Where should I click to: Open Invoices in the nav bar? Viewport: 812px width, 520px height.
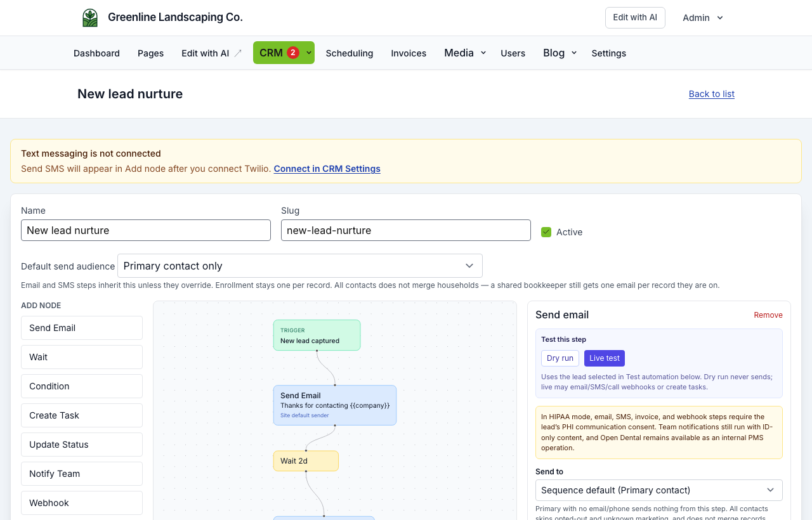tap(409, 53)
